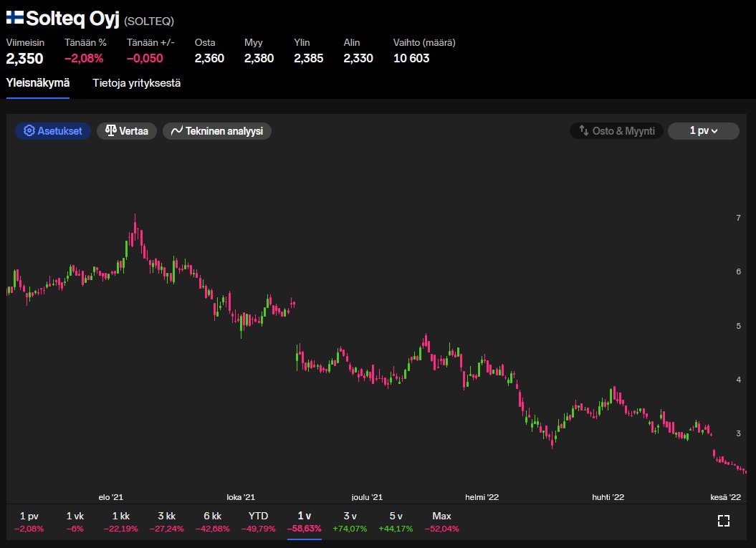
Task: Click the up-down arrows icon in Osto & Myynti
Action: coord(584,130)
